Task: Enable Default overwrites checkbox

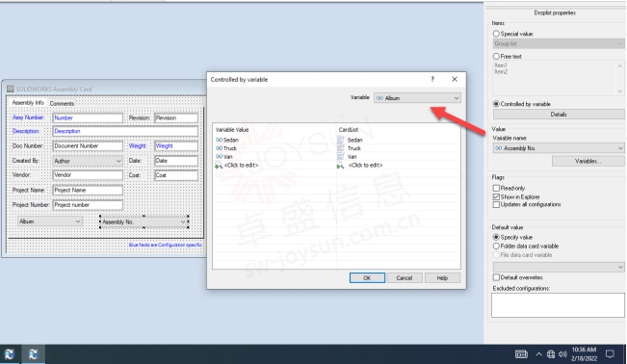Action: click(x=496, y=277)
